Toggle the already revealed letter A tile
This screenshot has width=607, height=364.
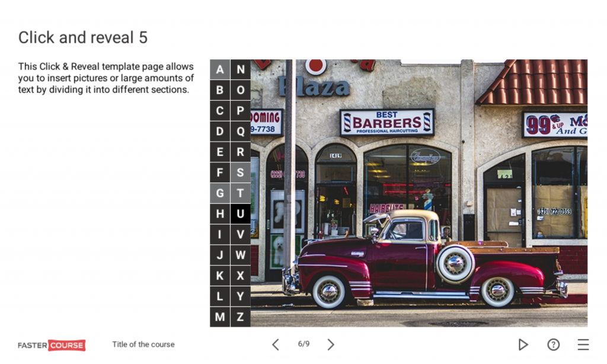(x=219, y=69)
